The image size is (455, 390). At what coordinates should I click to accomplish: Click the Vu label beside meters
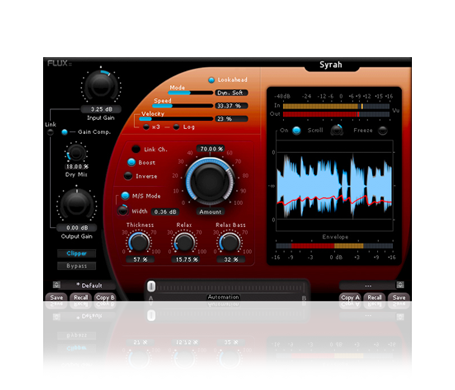tap(396, 110)
